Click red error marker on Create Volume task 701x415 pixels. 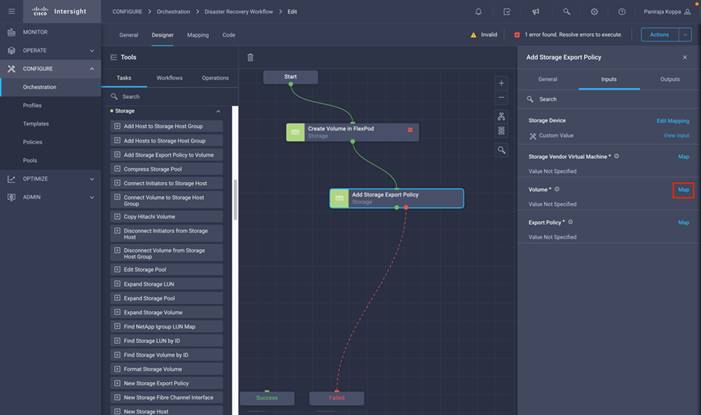410,130
